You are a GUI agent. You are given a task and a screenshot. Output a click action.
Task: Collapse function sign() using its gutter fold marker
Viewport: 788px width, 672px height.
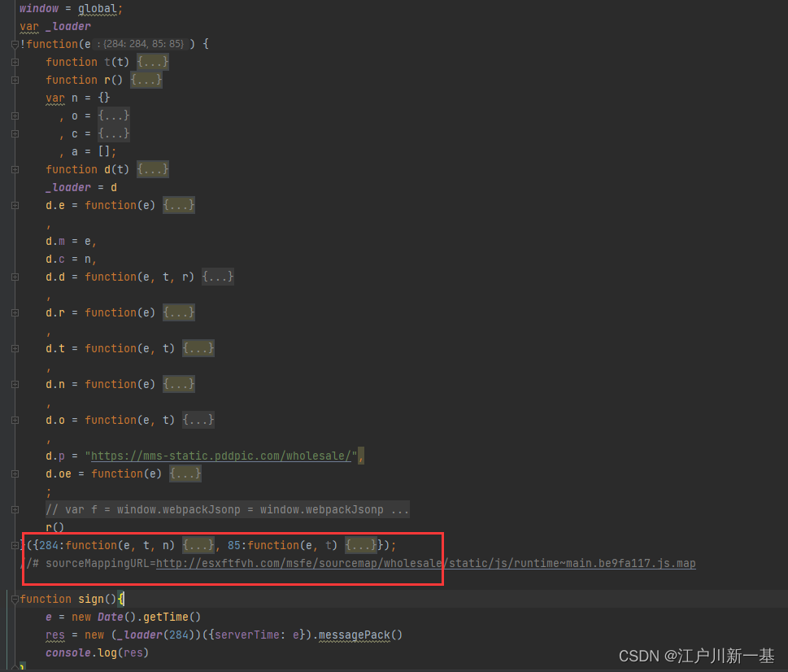tap(15, 599)
